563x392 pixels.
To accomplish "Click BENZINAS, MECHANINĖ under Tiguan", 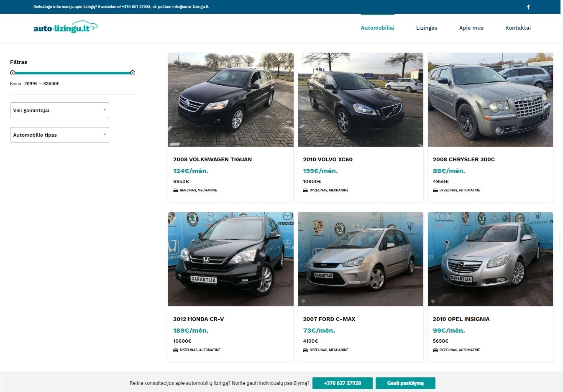I will (198, 190).
